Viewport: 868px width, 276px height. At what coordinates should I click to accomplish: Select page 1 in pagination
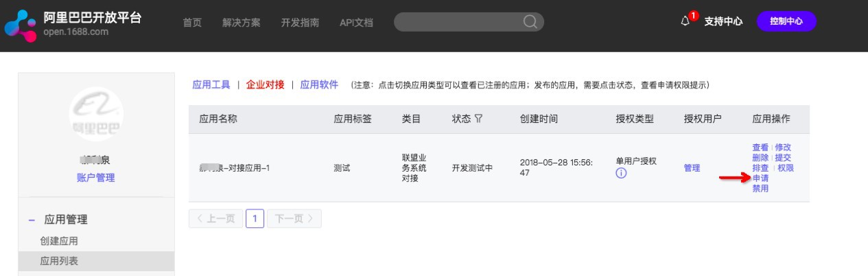coord(255,219)
